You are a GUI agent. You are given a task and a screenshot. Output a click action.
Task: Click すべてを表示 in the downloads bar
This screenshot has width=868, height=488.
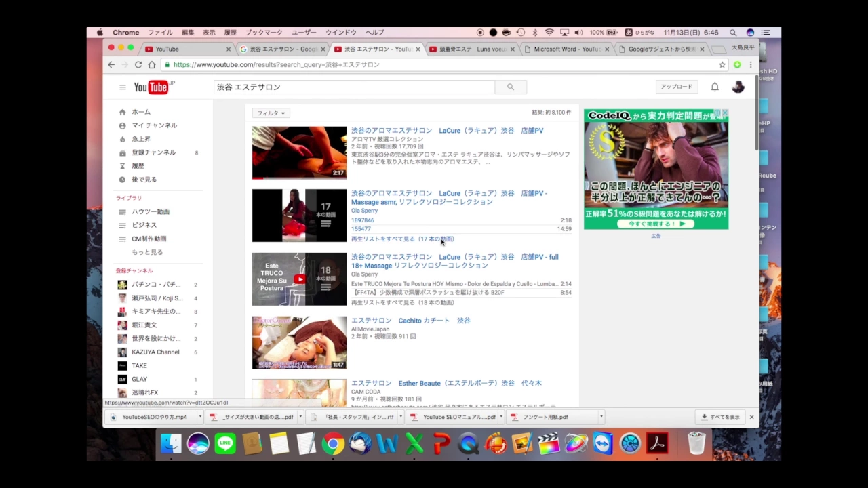(x=720, y=417)
